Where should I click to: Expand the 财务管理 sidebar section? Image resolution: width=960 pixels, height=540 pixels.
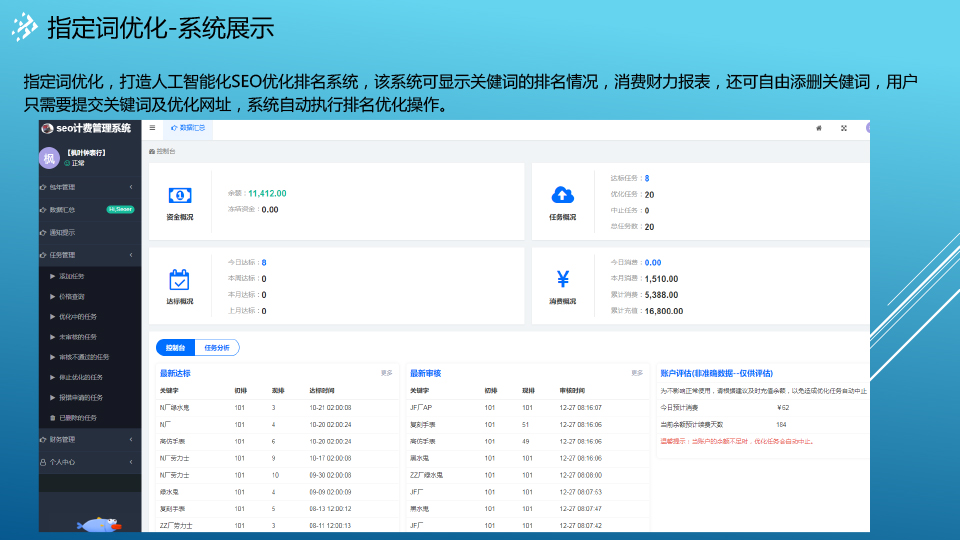tap(88, 440)
